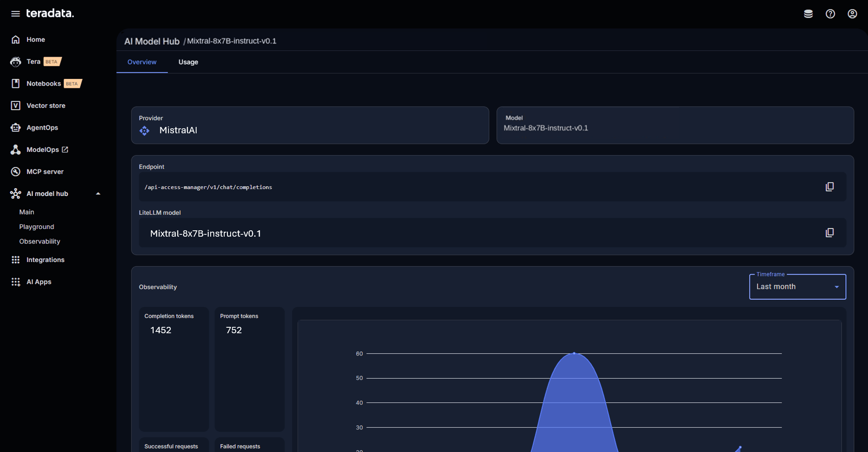The height and width of the screenshot is (452, 868).
Task: Click the Failed requests card label
Action: (x=240, y=447)
